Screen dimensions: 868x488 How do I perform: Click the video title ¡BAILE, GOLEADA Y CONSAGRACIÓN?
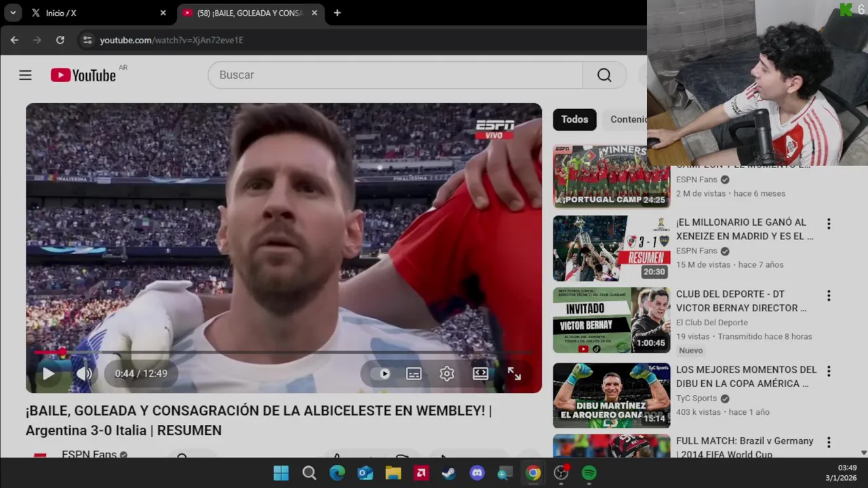pyautogui.click(x=258, y=420)
